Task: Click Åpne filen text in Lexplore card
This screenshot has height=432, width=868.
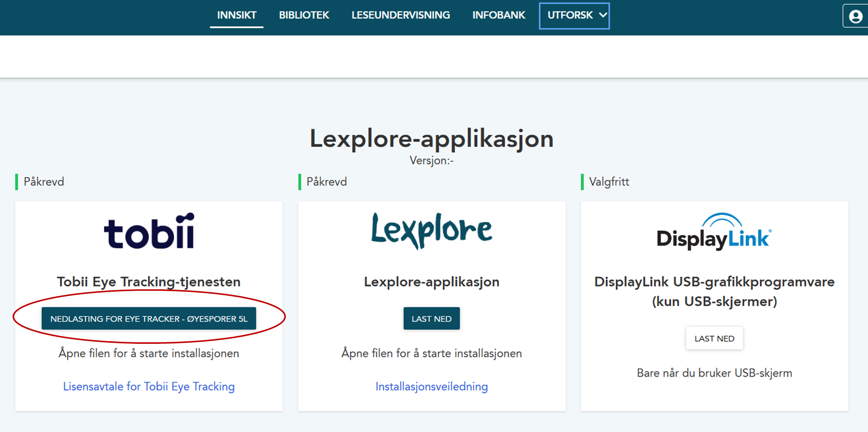Action: click(x=431, y=353)
